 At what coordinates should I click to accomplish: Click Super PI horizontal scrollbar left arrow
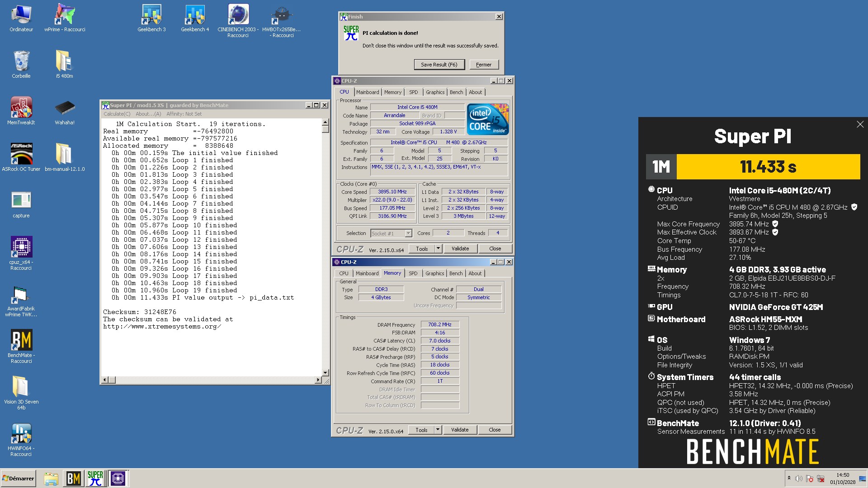point(105,380)
